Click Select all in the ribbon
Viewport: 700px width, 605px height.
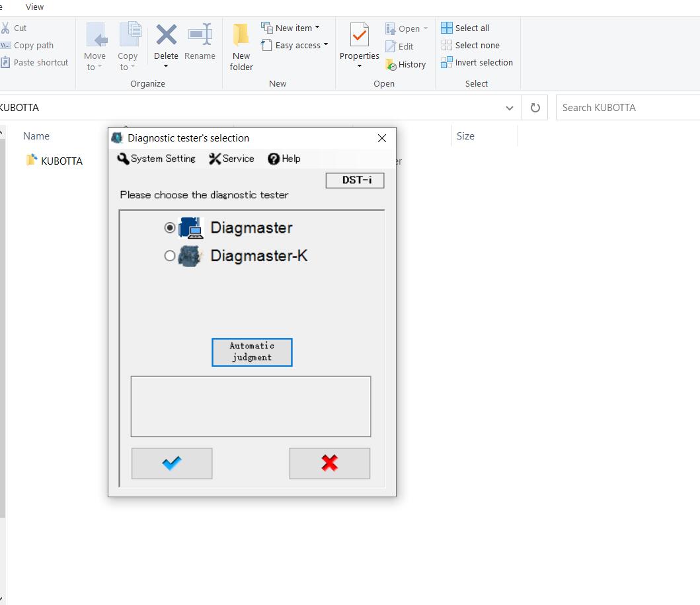pos(465,28)
